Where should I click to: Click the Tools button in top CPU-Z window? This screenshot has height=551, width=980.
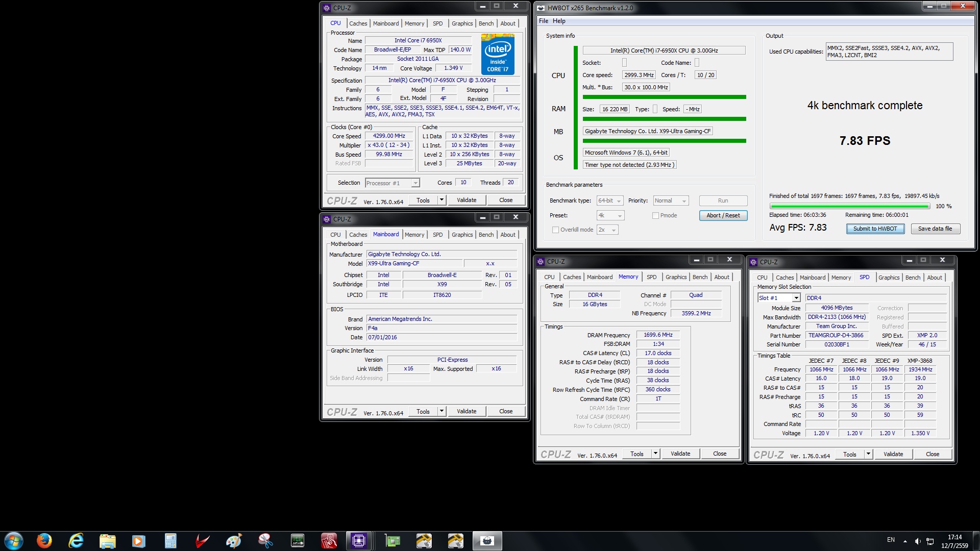(x=423, y=200)
